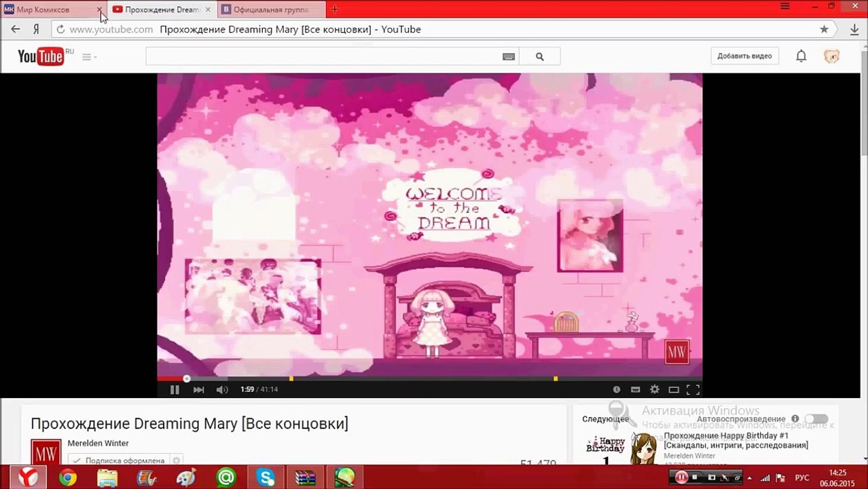This screenshot has width=868, height=489.
Task: Open the taskbar clock and date
Action: pyautogui.click(x=838, y=477)
